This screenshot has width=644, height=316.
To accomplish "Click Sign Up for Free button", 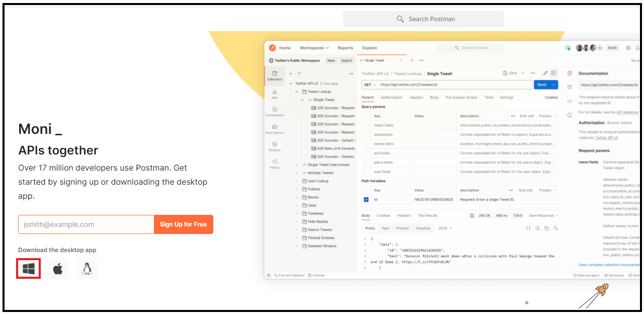I will [x=184, y=224].
